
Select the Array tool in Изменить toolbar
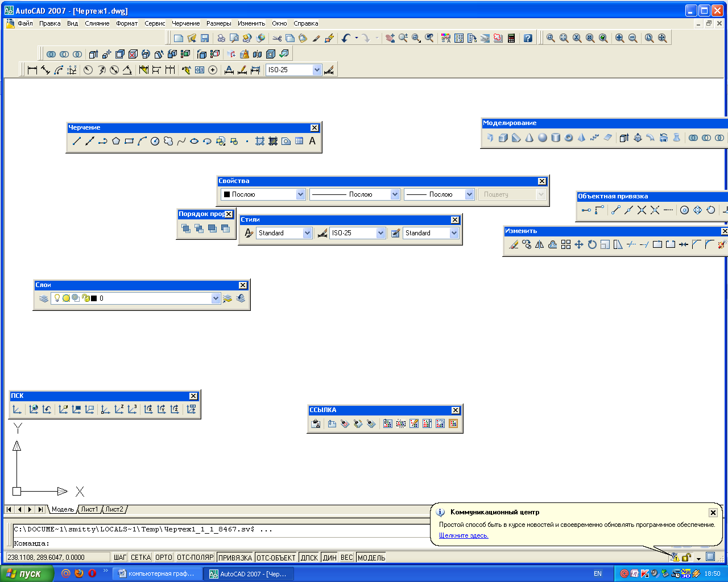tap(566, 245)
